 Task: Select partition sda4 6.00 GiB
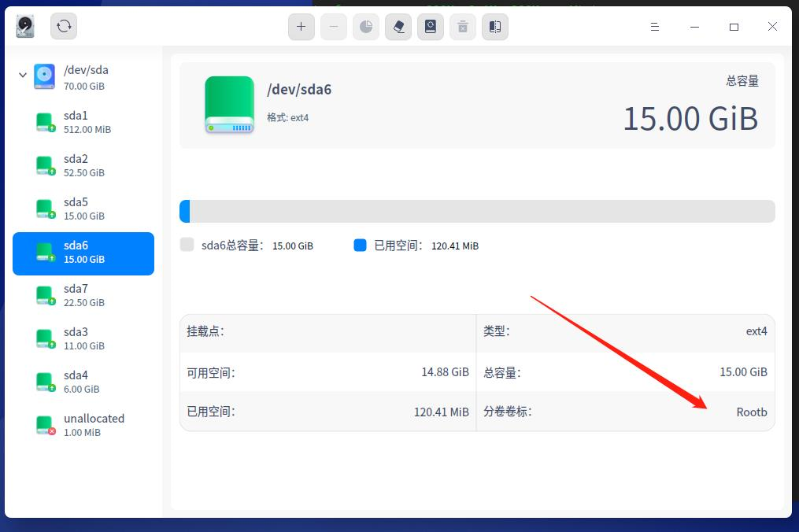(83, 382)
